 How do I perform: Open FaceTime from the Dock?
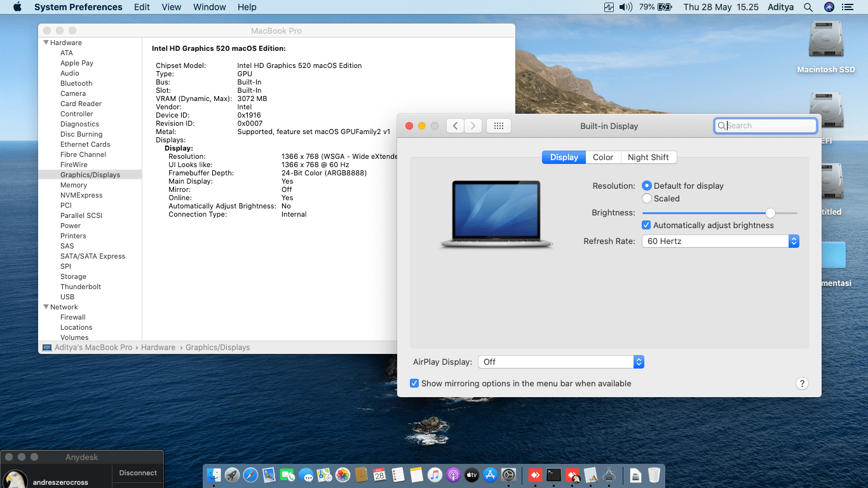[x=287, y=475]
